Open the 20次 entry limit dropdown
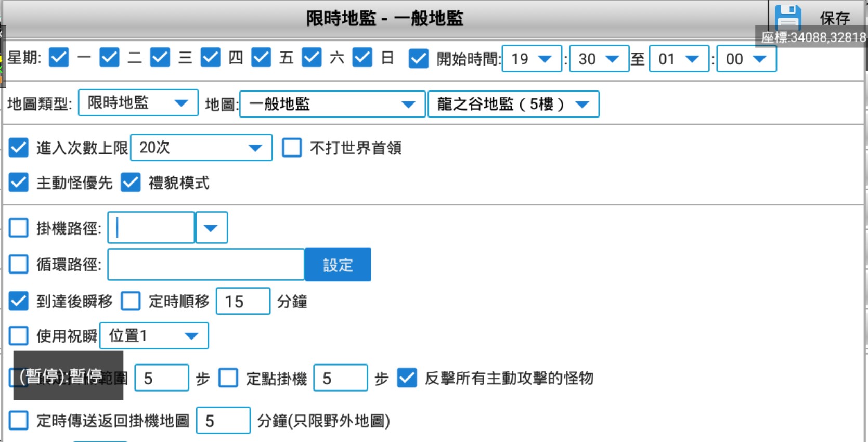 [201, 148]
